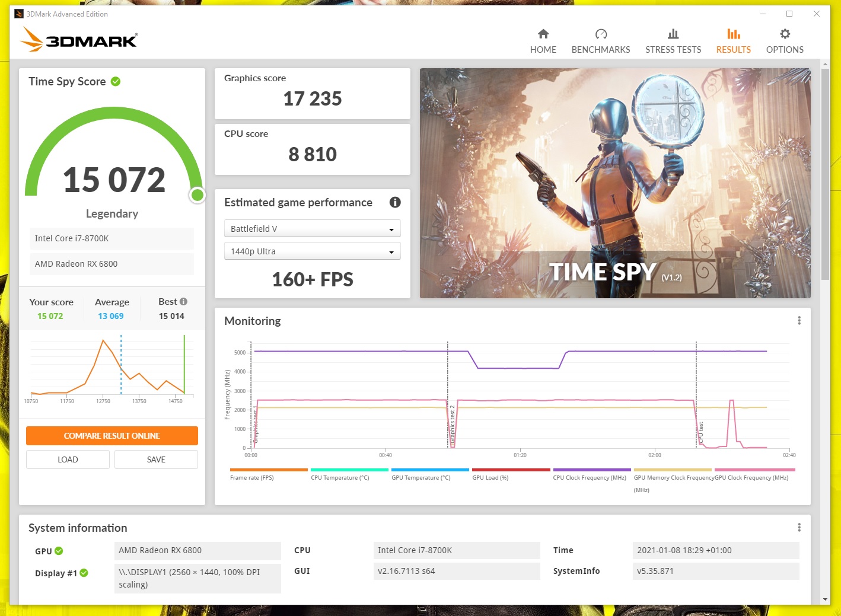Open the 1440p Ultra resolution dropdown
Image resolution: width=841 pixels, height=616 pixels.
pos(312,251)
